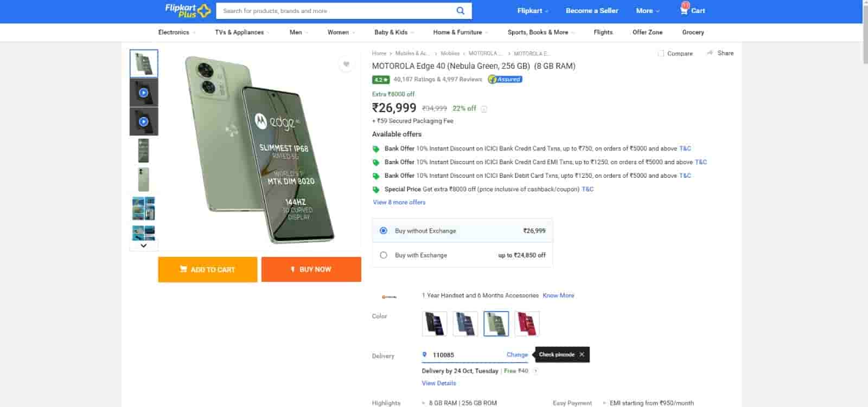Close the Check pincode tooltip
The height and width of the screenshot is (407, 868).
[582, 354]
